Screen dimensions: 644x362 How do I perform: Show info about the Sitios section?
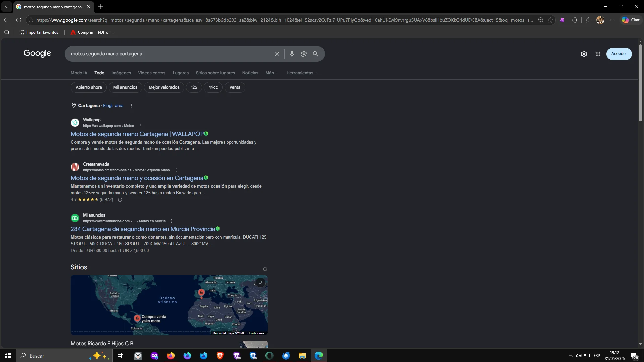pos(265,269)
